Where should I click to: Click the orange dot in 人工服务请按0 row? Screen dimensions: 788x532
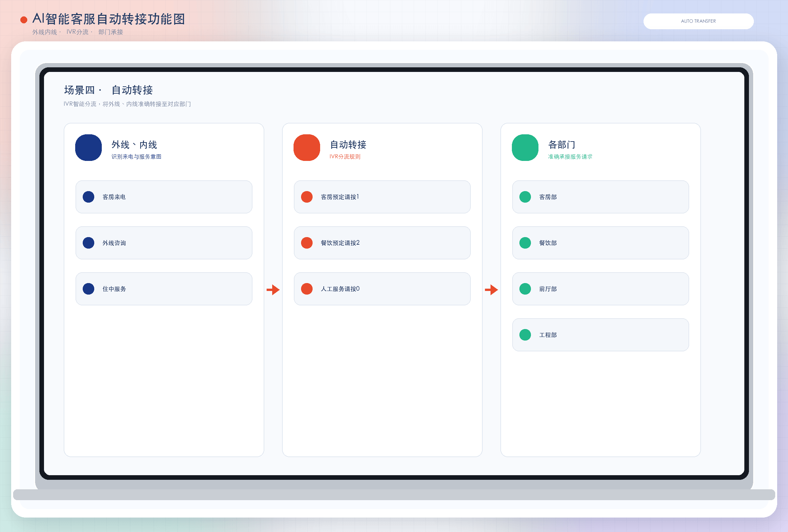(x=307, y=289)
